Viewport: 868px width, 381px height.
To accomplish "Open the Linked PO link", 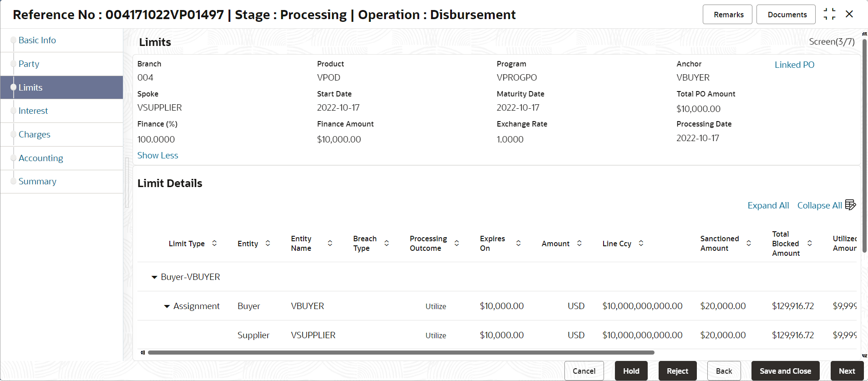I will (x=794, y=65).
